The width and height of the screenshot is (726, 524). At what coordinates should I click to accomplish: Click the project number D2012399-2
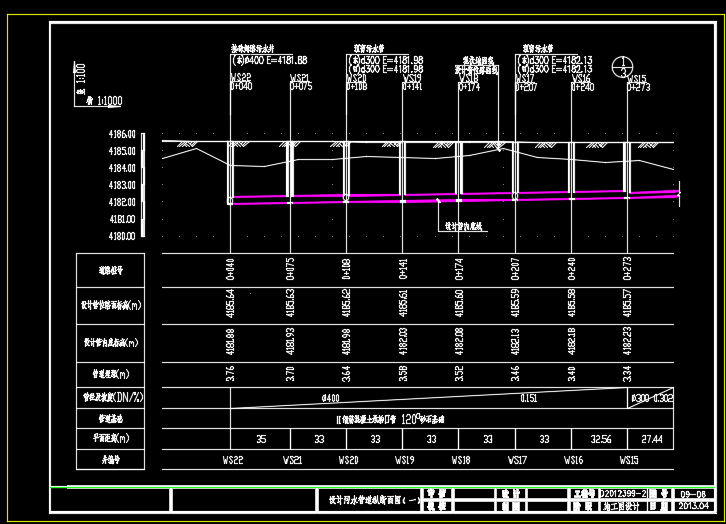623,494
